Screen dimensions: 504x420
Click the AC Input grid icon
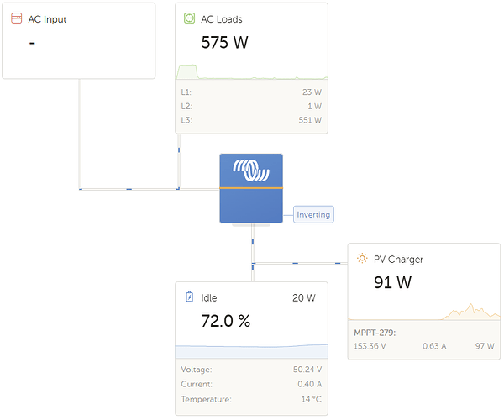click(17, 18)
